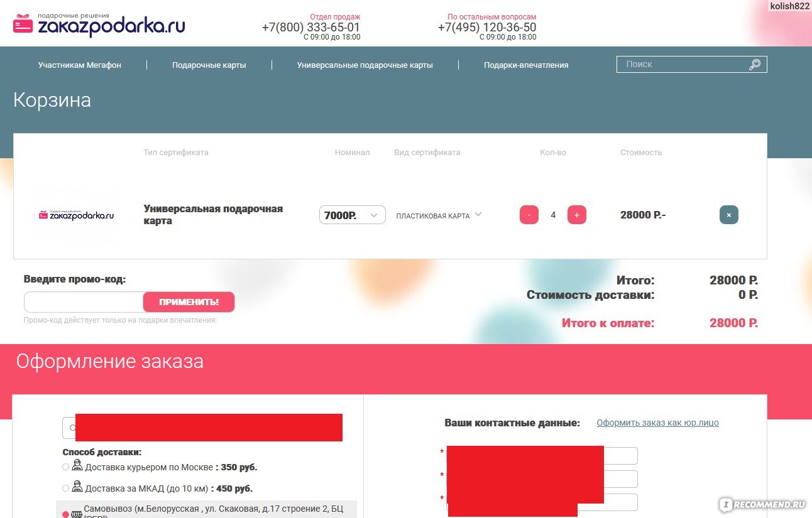Increase quantity with the plus button

576,215
